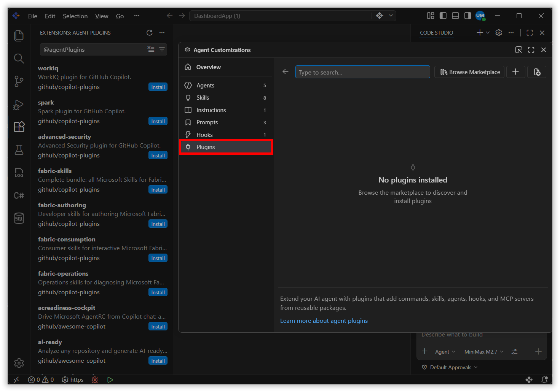Select Plugins customization category
560x392 pixels.
coord(226,147)
